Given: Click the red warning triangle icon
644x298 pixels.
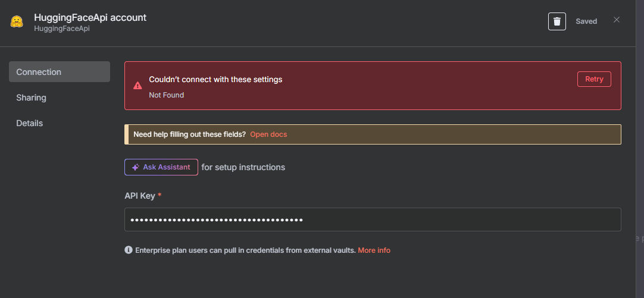Looking at the screenshot, I should (x=137, y=86).
